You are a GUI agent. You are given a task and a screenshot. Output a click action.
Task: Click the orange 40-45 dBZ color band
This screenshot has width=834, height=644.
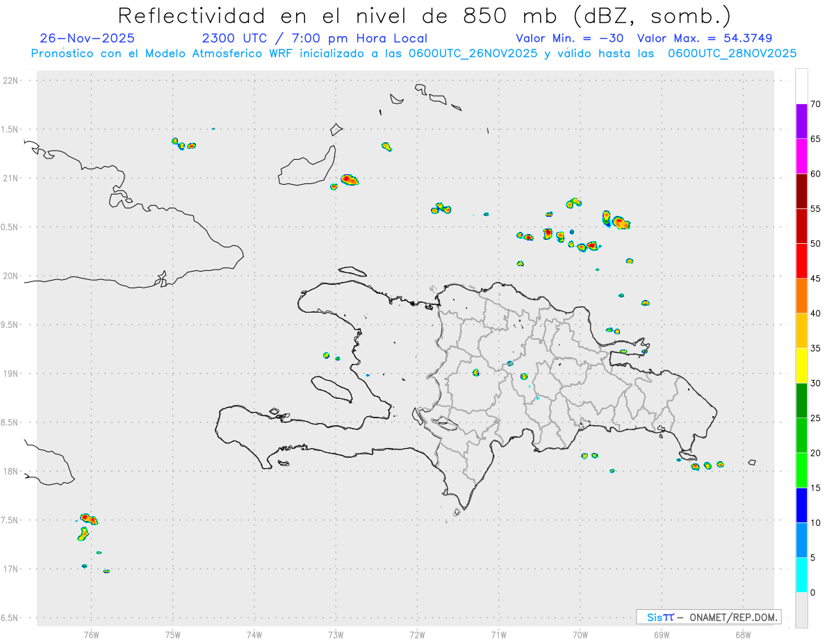801,296
